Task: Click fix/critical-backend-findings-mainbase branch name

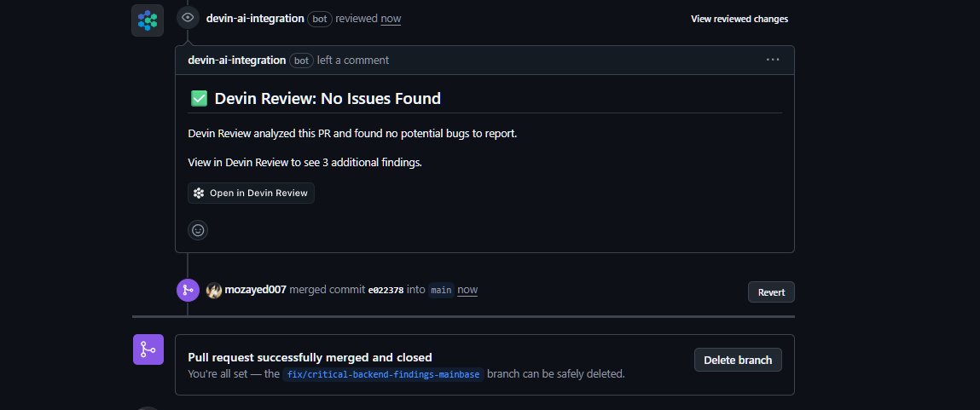Action: [x=383, y=374]
